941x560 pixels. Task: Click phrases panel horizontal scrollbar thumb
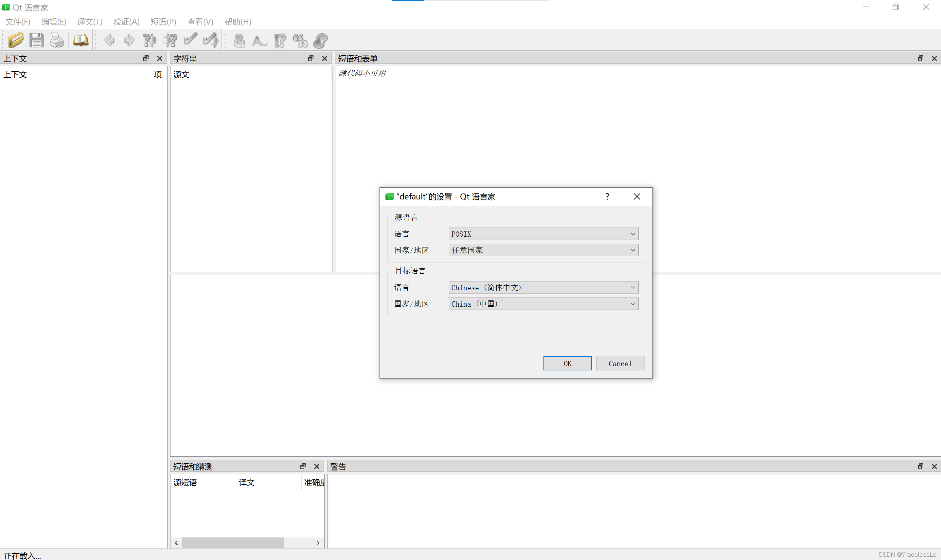point(233,543)
